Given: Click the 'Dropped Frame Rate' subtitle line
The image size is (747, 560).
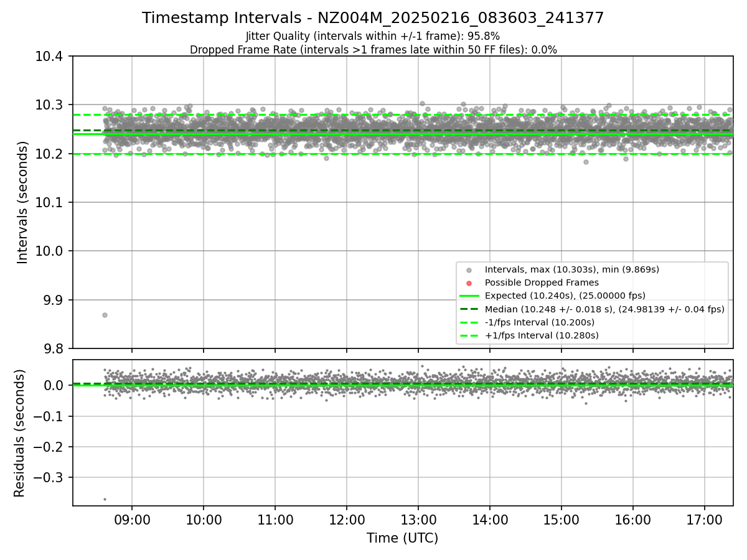Looking at the screenshot, I should point(373,50).
